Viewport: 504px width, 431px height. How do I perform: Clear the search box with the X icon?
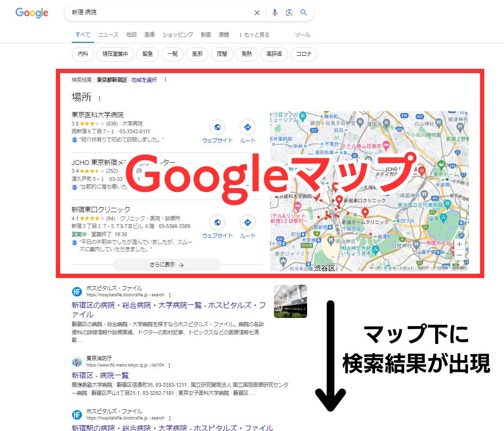(x=257, y=13)
